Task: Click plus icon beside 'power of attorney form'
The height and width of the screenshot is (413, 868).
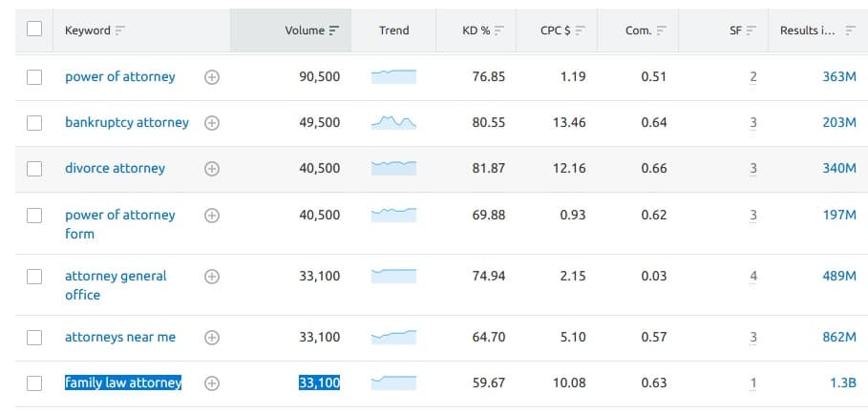Action: pyautogui.click(x=212, y=216)
